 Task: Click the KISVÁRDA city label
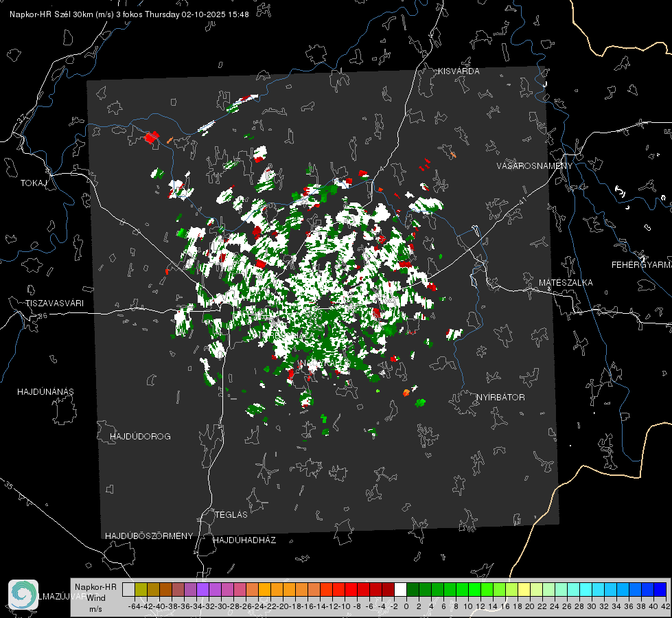pos(459,71)
